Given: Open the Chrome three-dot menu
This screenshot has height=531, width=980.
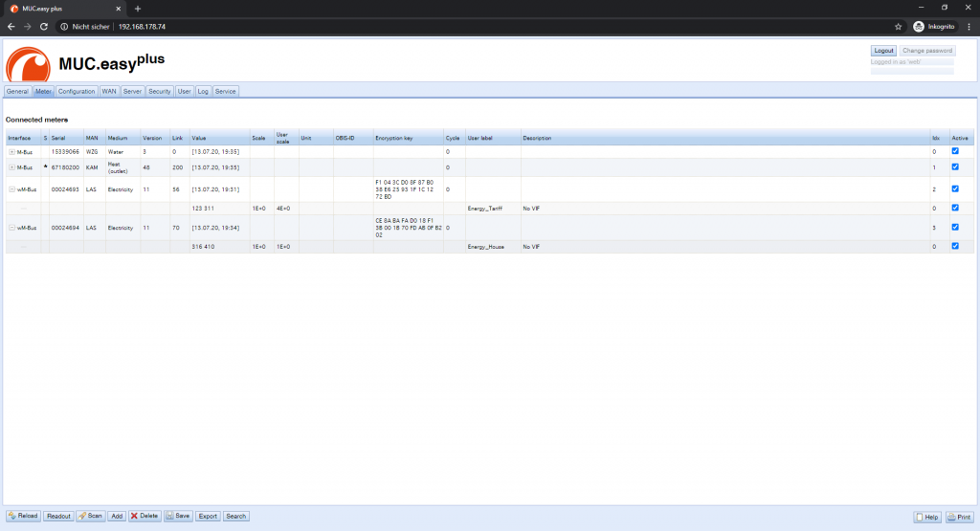Looking at the screenshot, I should [x=969, y=26].
